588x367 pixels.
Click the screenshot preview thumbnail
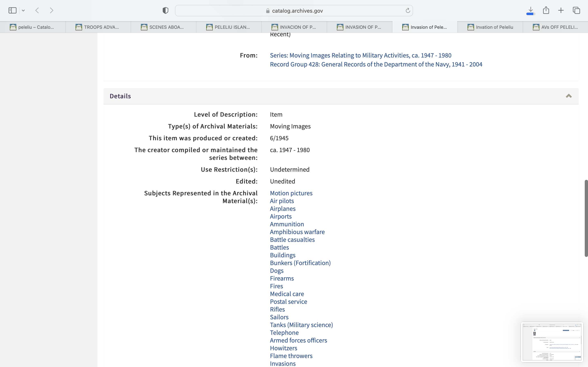click(x=552, y=342)
